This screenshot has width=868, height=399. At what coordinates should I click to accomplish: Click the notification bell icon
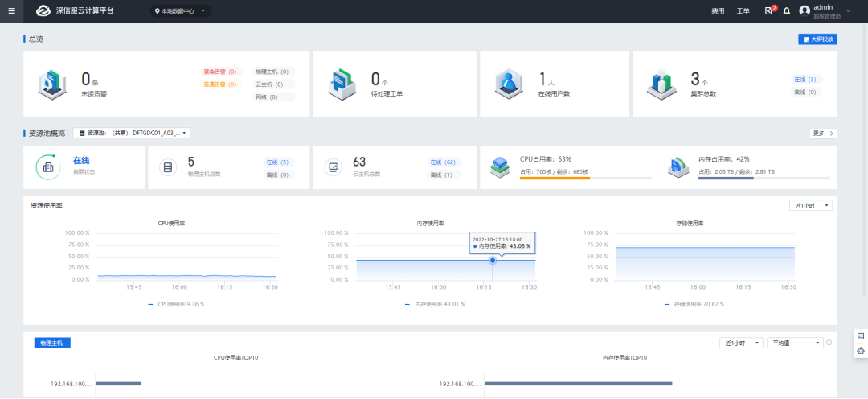(x=786, y=11)
